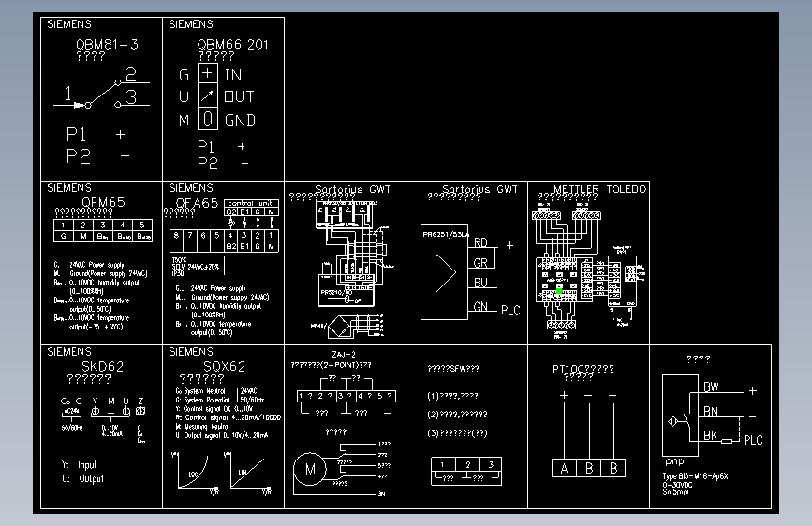Click the green square in METTLER TOLEDO diagram

[559, 291]
